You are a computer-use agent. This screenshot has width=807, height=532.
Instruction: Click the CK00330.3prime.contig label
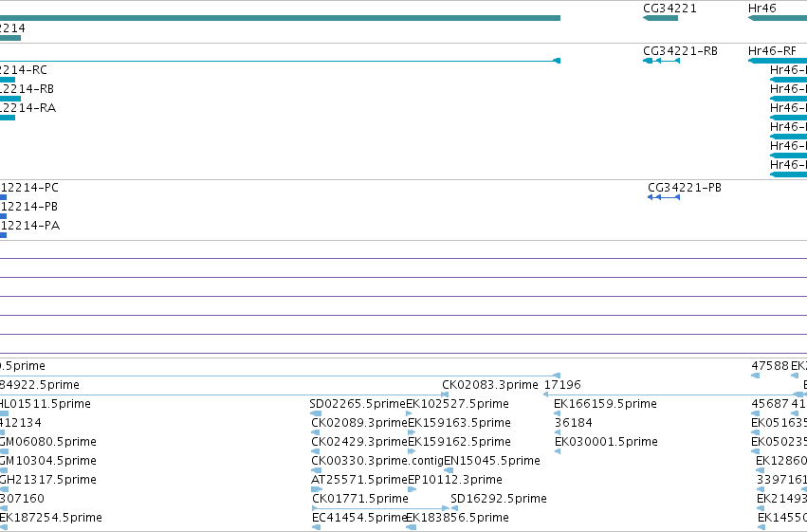pyautogui.click(x=377, y=461)
